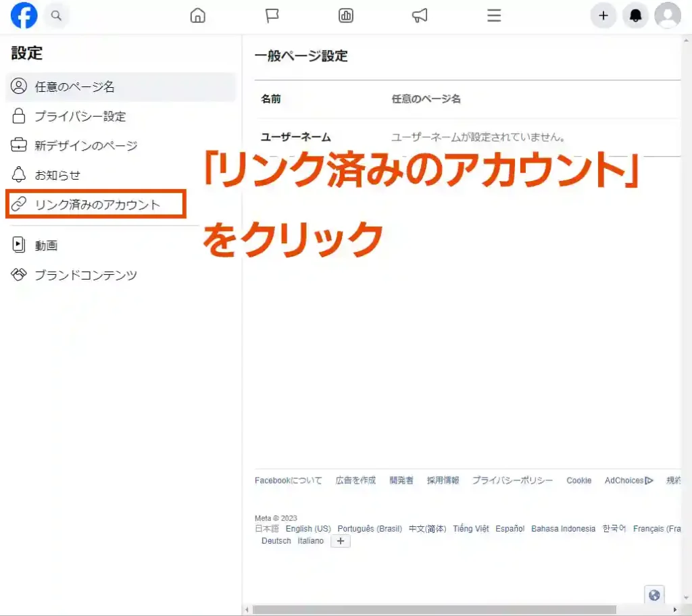Open Facebookについて footer link

pyautogui.click(x=288, y=480)
